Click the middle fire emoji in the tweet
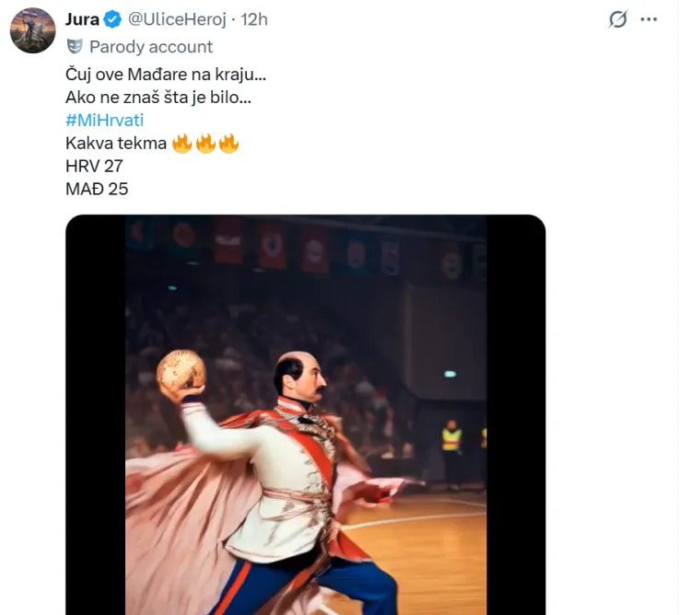 point(205,144)
